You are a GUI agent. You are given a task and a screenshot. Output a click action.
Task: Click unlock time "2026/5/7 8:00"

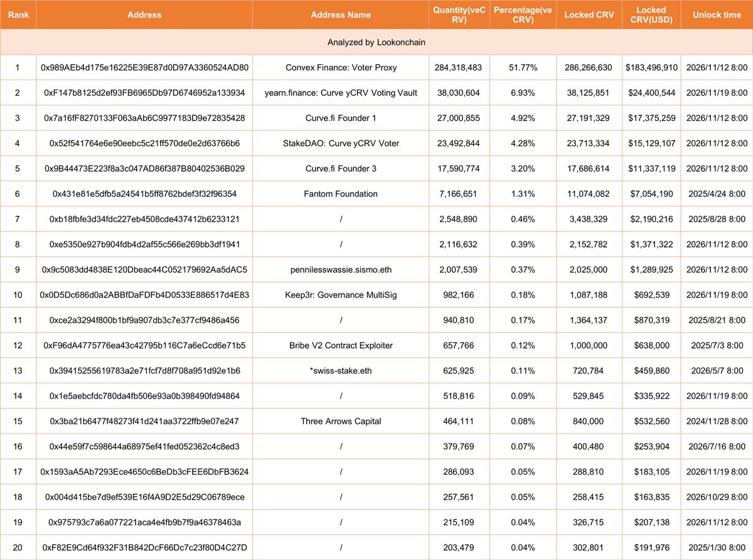click(717, 371)
